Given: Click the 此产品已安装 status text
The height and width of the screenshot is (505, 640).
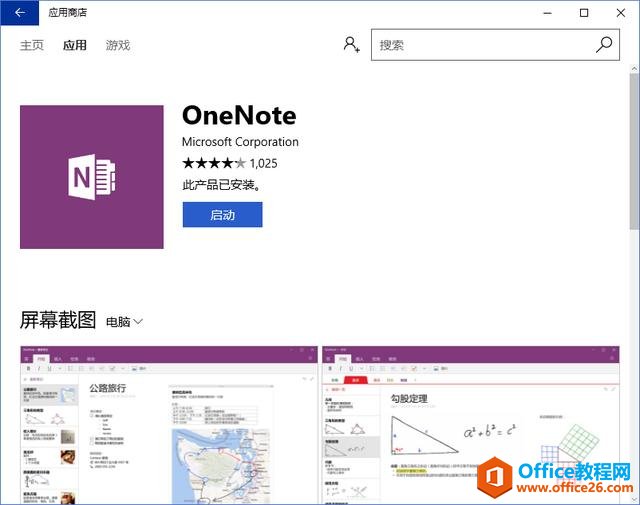Looking at the screenshot, I should pos(222,185).
